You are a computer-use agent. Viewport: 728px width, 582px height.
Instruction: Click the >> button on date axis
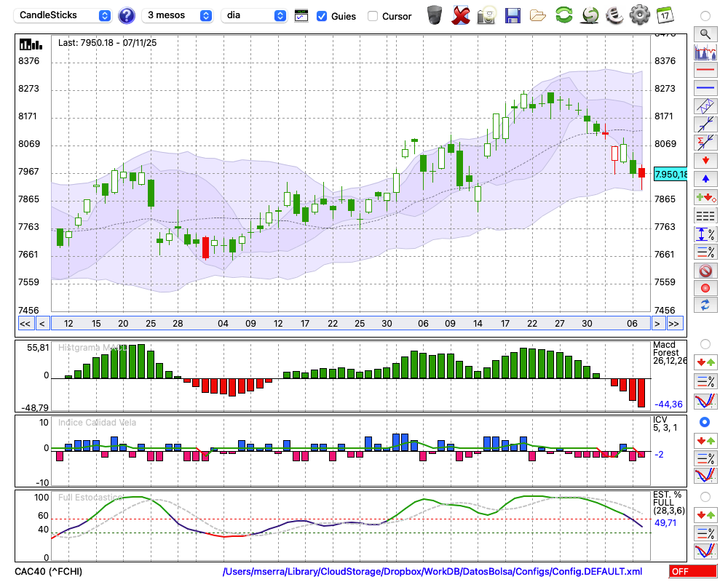point(674,324)
